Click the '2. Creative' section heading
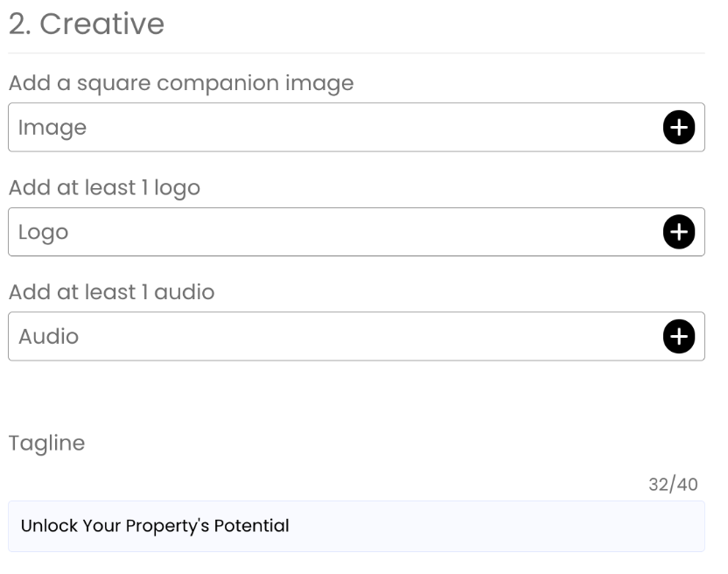 87,24
